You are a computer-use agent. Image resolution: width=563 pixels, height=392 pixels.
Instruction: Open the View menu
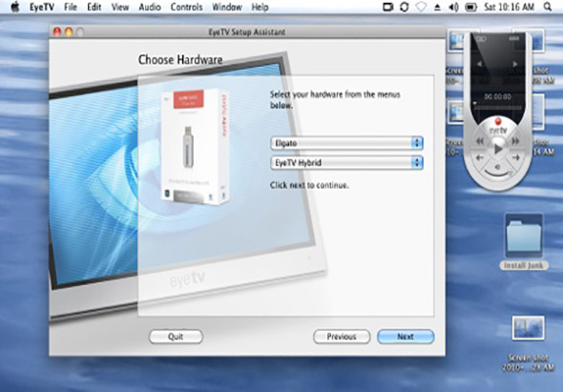pos(120,7)
